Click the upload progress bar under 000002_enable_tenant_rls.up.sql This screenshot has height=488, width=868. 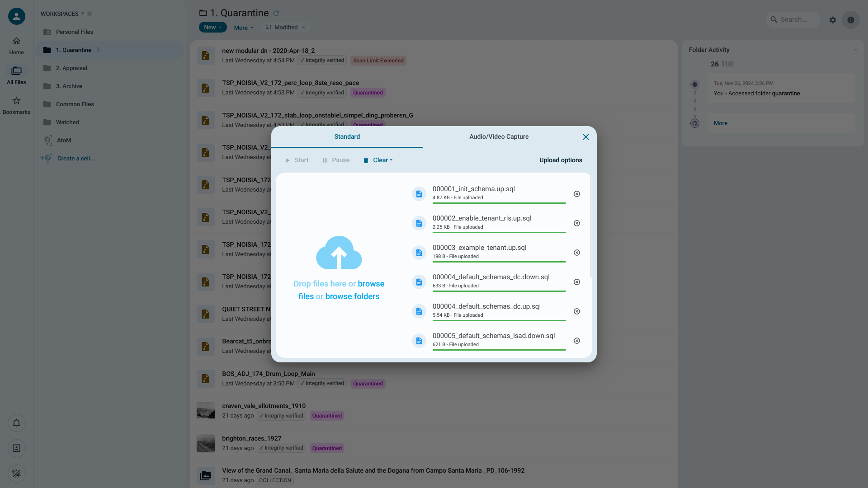[499, 233]
